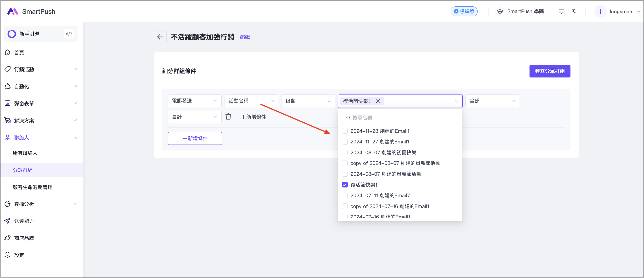Open the 電郵發送 dropdown
Screen dimensions: 644x278
point(194,101)
